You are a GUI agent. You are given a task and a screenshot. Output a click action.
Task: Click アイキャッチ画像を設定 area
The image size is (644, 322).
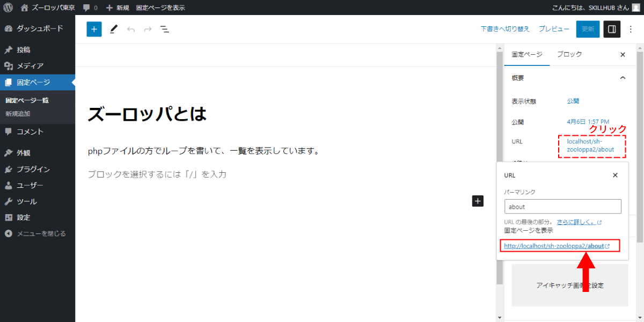tap(570, 285)
